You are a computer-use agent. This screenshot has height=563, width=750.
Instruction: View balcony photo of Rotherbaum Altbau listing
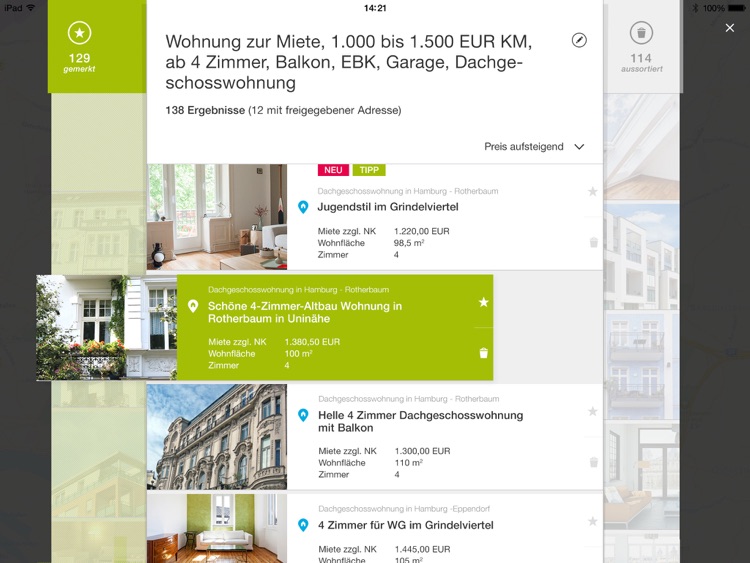tap(106, 328)
